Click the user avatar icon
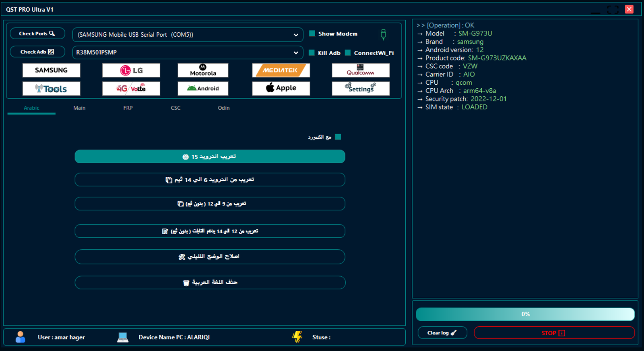644x351 pixels. coord(20,337)
